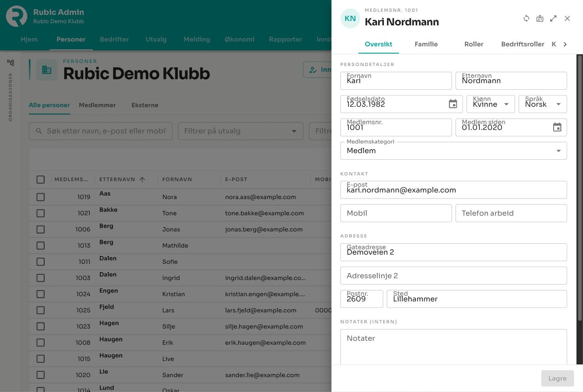This screenshot has height=392, width=583.
Task: Open the Kjønn dropdown
Action: (491, 104)
